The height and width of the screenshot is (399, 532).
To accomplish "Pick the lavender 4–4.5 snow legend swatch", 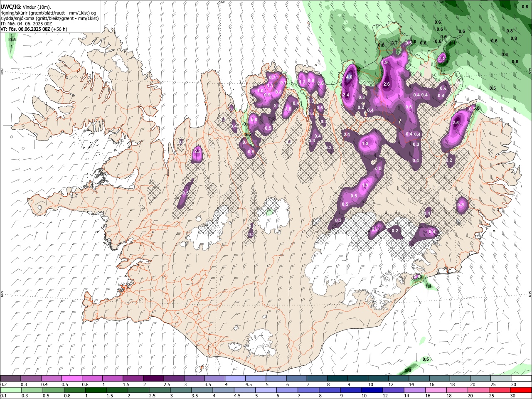I will click(234, 379).
